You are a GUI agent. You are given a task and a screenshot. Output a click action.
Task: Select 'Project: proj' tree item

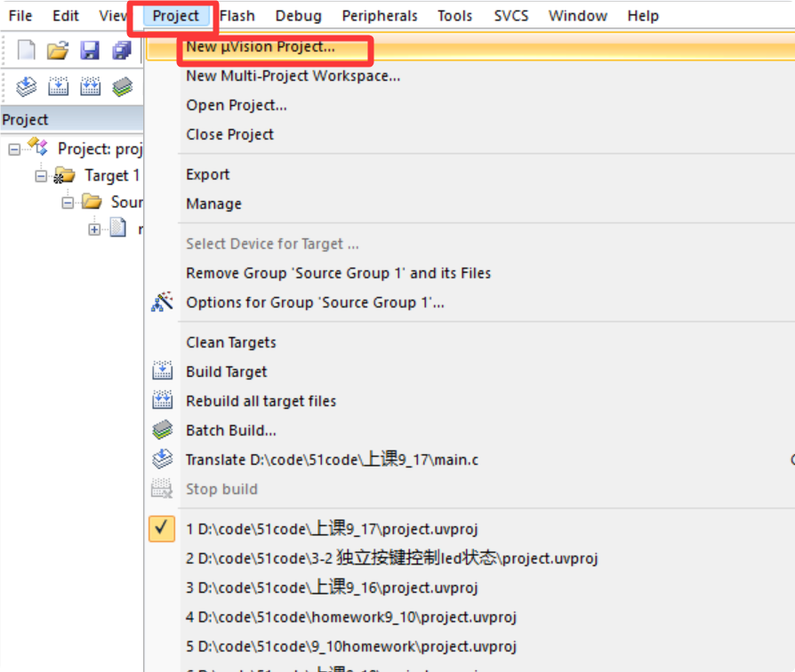(100, 148)
